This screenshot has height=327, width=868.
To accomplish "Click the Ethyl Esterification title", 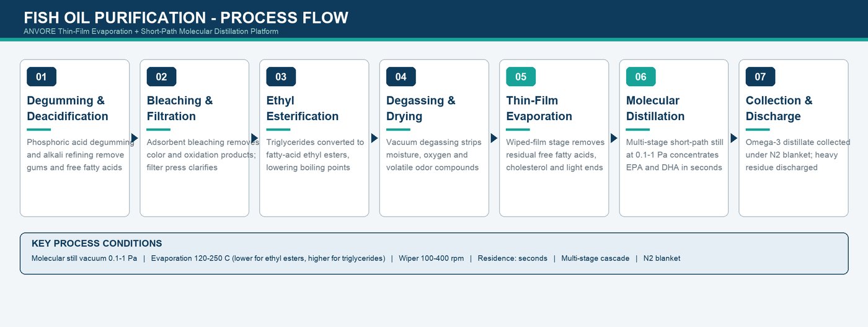I will point(303,108).
